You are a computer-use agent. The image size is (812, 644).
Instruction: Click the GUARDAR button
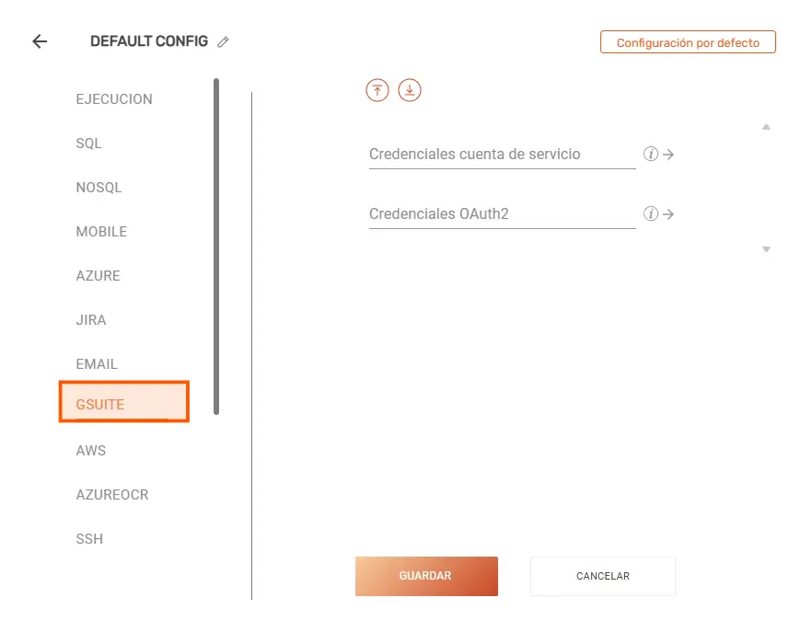(x=427, y=576)
